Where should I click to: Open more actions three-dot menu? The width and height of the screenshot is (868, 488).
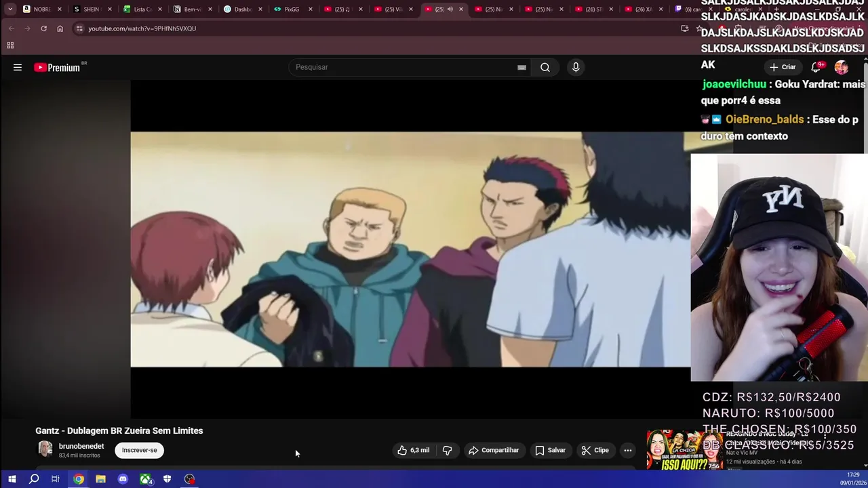click(x=628, y=450)
